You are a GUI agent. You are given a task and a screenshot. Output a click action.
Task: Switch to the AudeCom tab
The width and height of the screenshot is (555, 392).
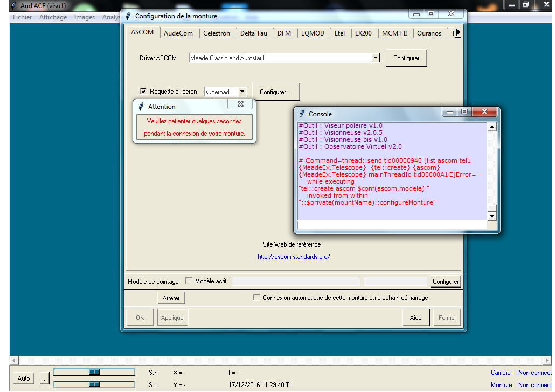(178, 33)
